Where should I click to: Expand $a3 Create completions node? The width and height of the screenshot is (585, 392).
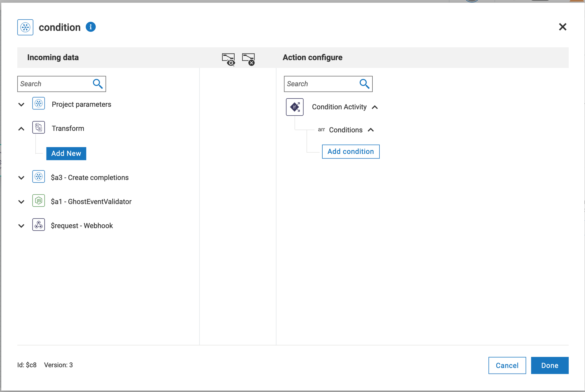pos(21,178)
